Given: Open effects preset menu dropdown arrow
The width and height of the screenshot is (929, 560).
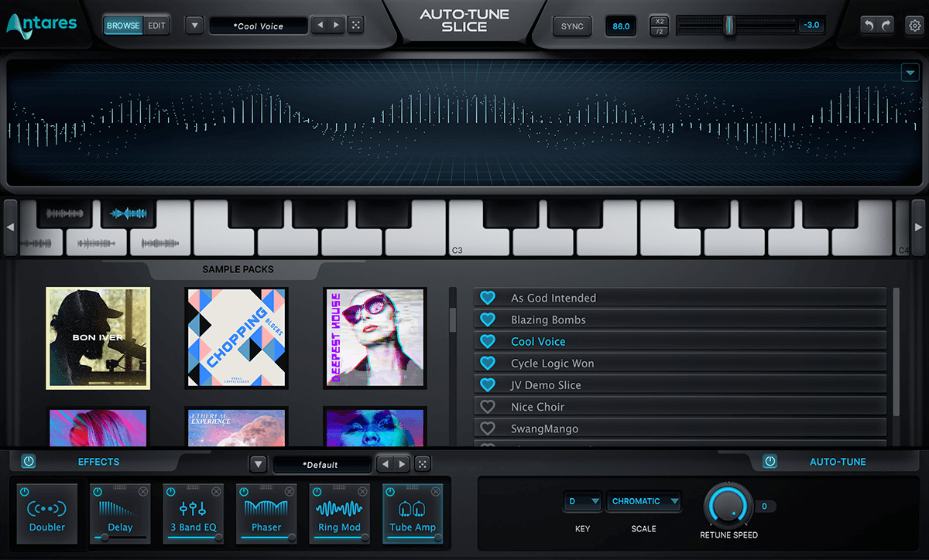Looking at the screenshot, I should pyautogui.click(x=258, y=464).
